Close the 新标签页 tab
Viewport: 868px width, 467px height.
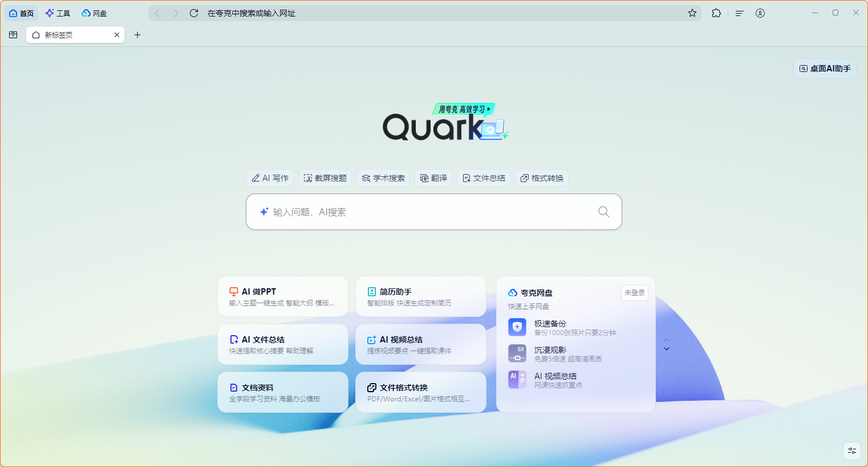point(117,35)
